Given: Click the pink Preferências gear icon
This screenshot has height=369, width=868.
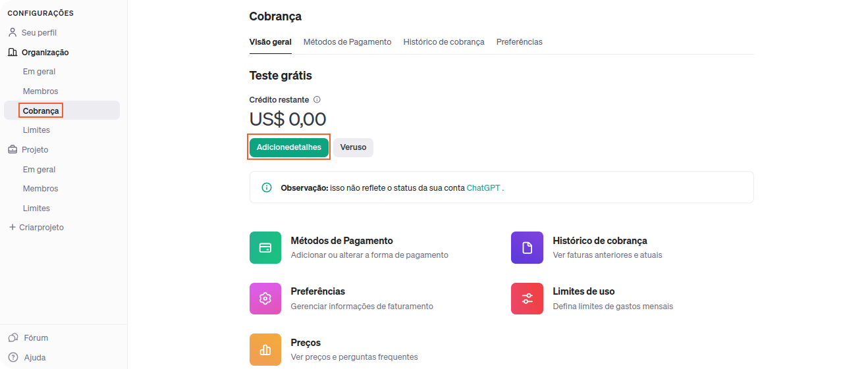Looking at the screenshot, I should pyautogui.click(x=265, y=299).
